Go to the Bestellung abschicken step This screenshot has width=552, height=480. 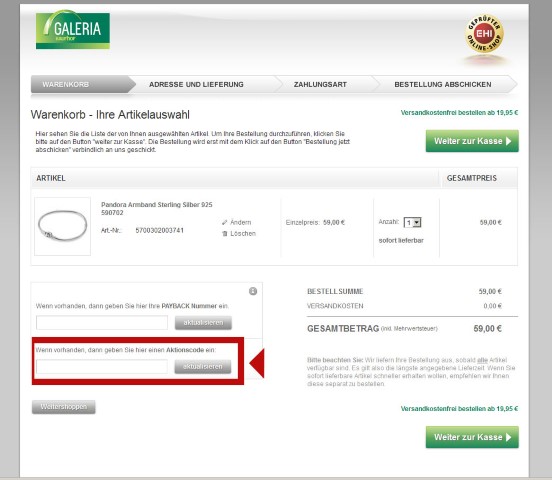click(x=443, y=85)
